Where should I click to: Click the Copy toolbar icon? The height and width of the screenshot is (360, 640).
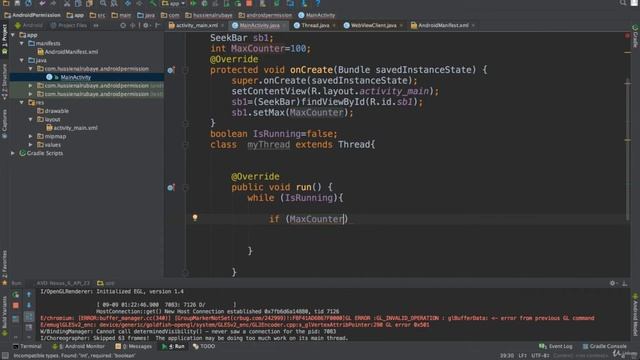78,3
